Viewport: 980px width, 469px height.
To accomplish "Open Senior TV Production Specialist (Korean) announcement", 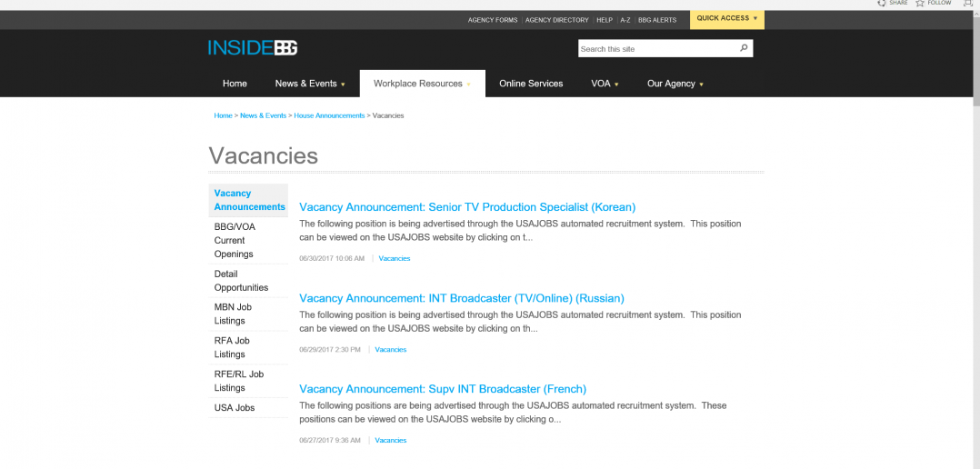I will click(467, 206).
